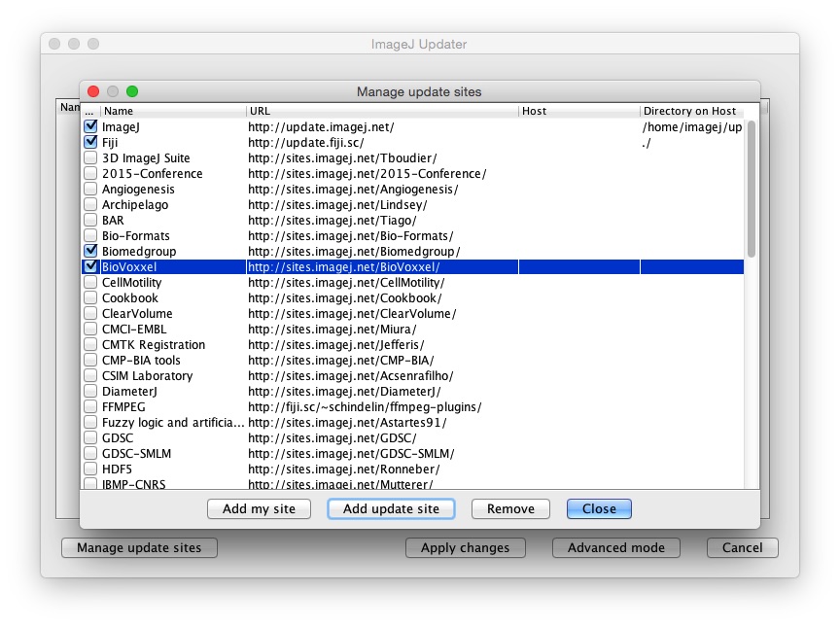This screenshot has width=840, height=626.
Task: Check the BAR update site checkbox
Action: 90,220
